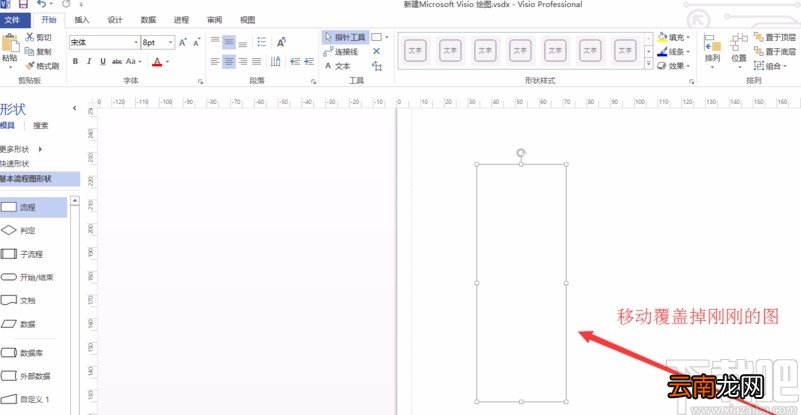801x415 pixels.
Task: Align text left in paragraph group
Action: click(x=216, y=61)
